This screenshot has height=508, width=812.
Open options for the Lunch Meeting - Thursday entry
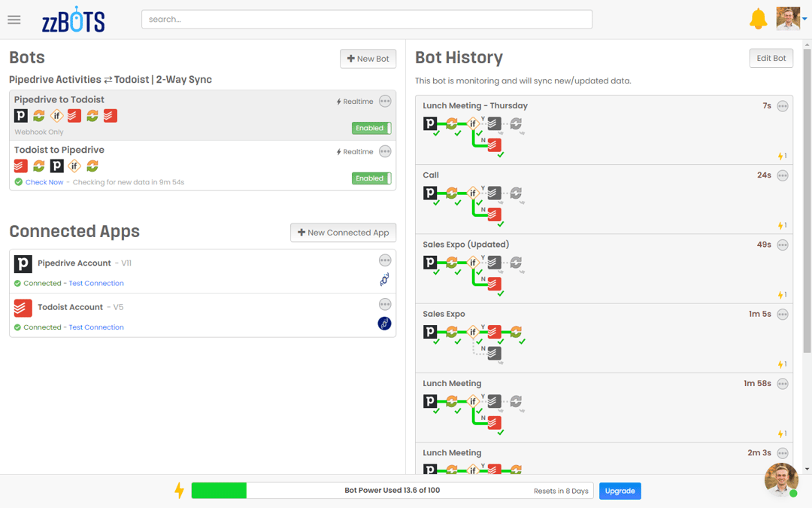point(782,105)
